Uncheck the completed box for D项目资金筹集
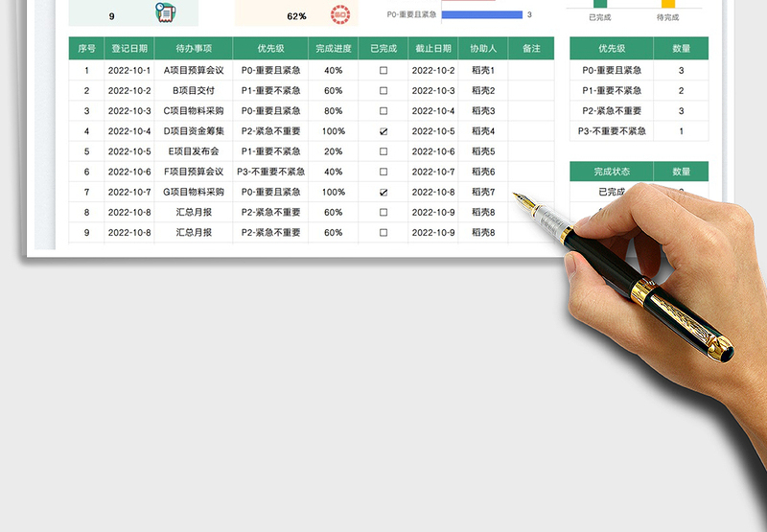The height and width of the screenshot is (532, 767). 383,131
